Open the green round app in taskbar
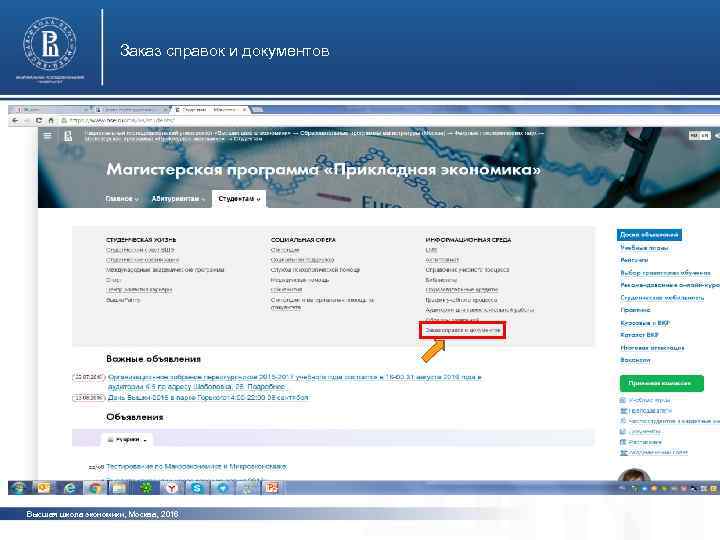Screen dimensions: 720x540 point(146,488)
